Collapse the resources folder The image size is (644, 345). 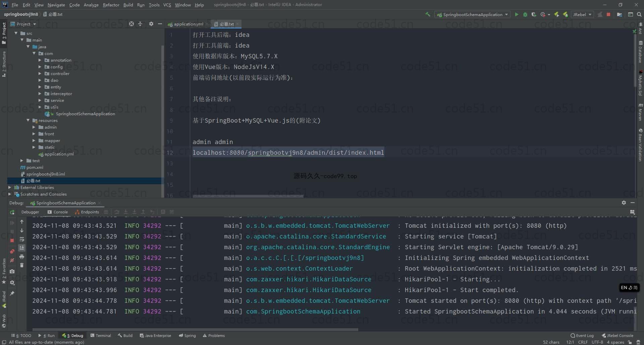click(x=28, y=120)
